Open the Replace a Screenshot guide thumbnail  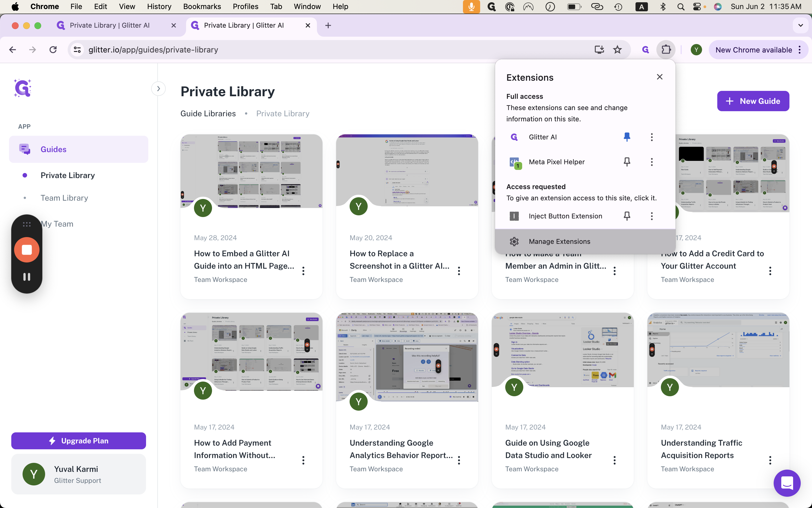click(x=407, y=170)
